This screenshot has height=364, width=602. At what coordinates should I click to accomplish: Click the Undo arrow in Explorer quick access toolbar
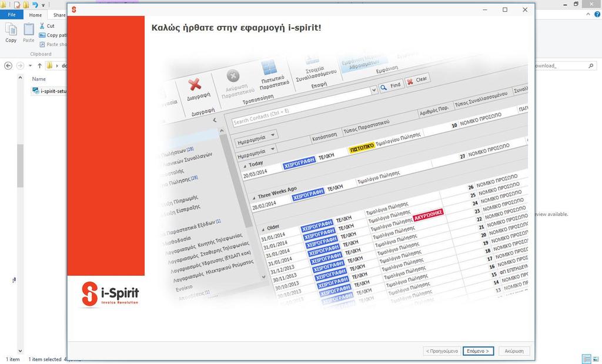point(35,5)
